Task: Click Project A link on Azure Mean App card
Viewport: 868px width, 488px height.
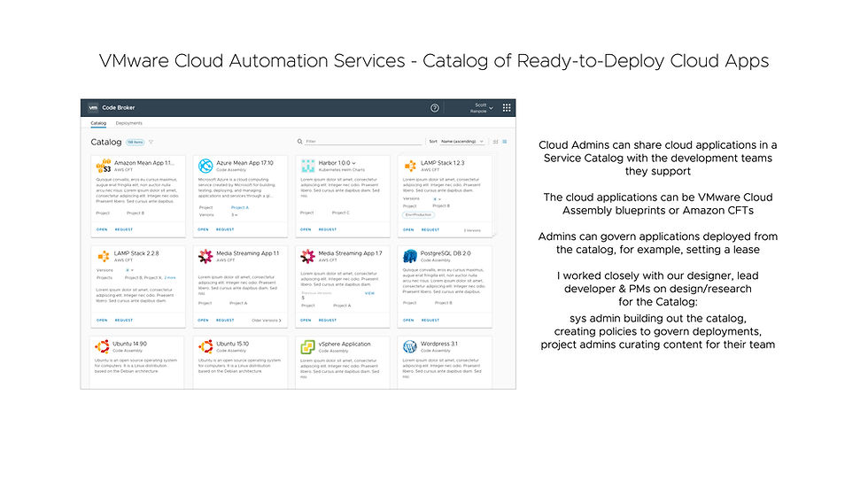Action: point(240,207)
